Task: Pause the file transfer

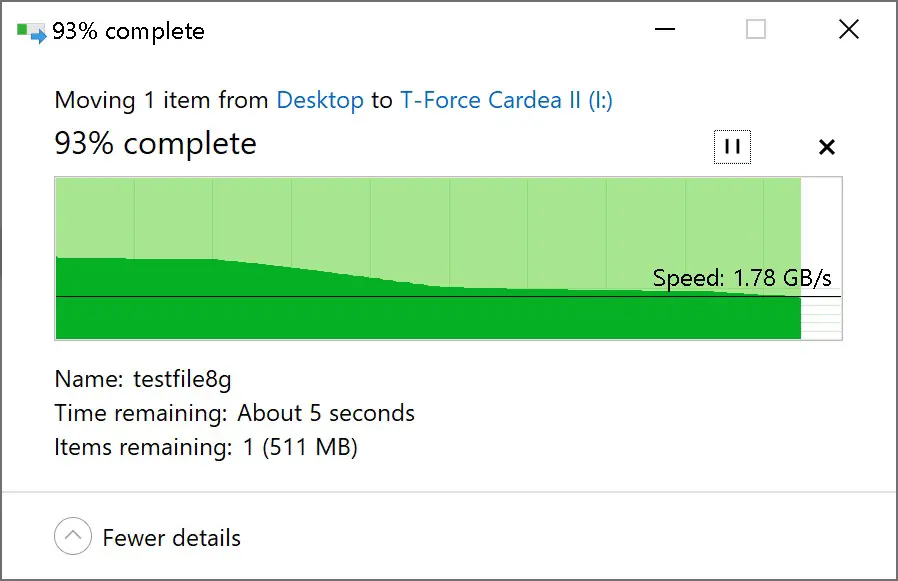Action: pos(732,147)
